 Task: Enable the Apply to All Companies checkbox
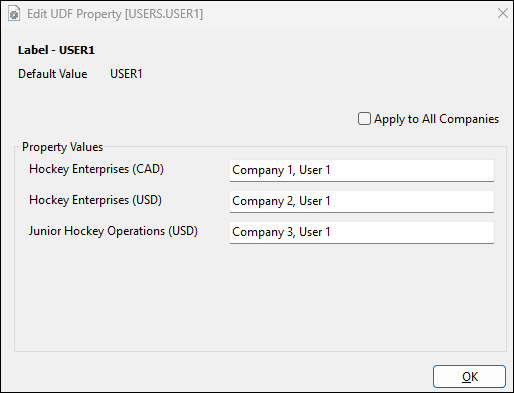click(x=364, y=119)
